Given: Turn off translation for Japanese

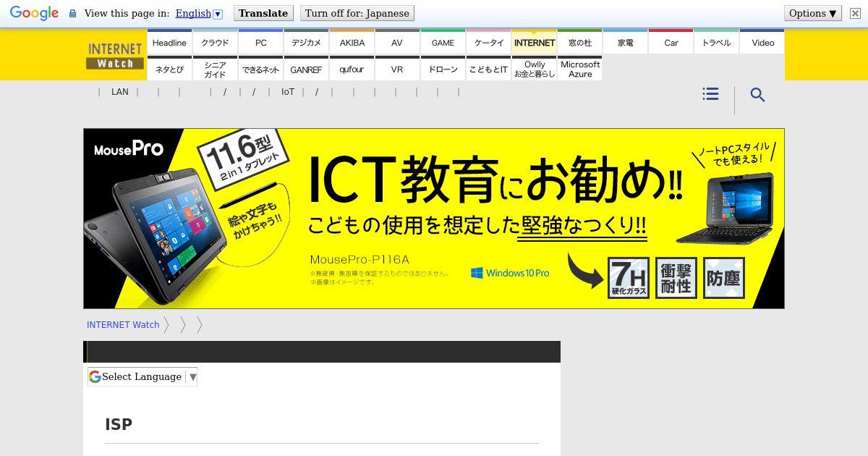Looking at the screenshot, I should coord(357,13).
